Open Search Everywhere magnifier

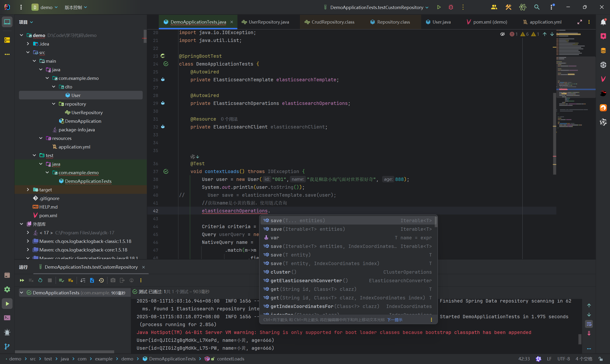coord(537,7)
